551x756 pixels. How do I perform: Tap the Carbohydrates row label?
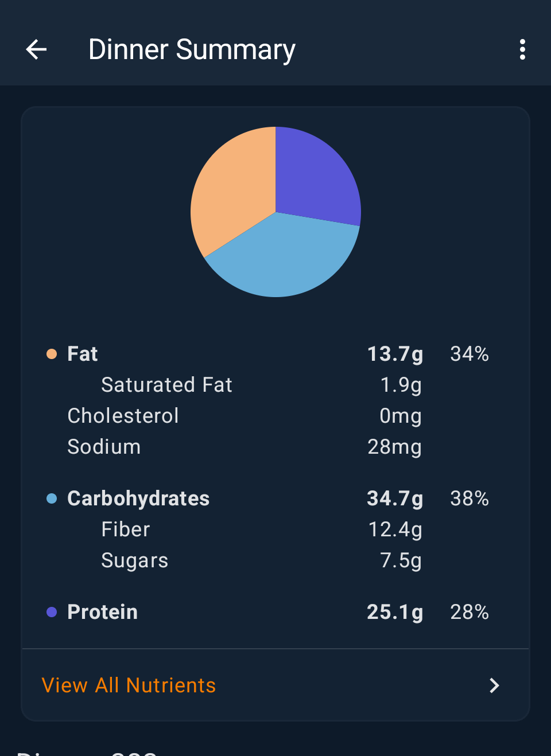pos(138,498)
